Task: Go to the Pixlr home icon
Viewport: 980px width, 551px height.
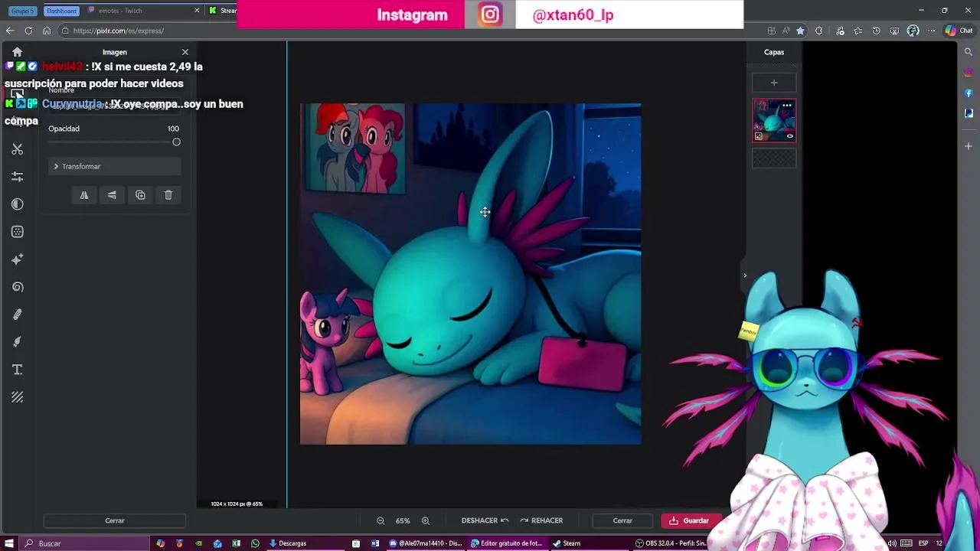Action: (17, 52)
